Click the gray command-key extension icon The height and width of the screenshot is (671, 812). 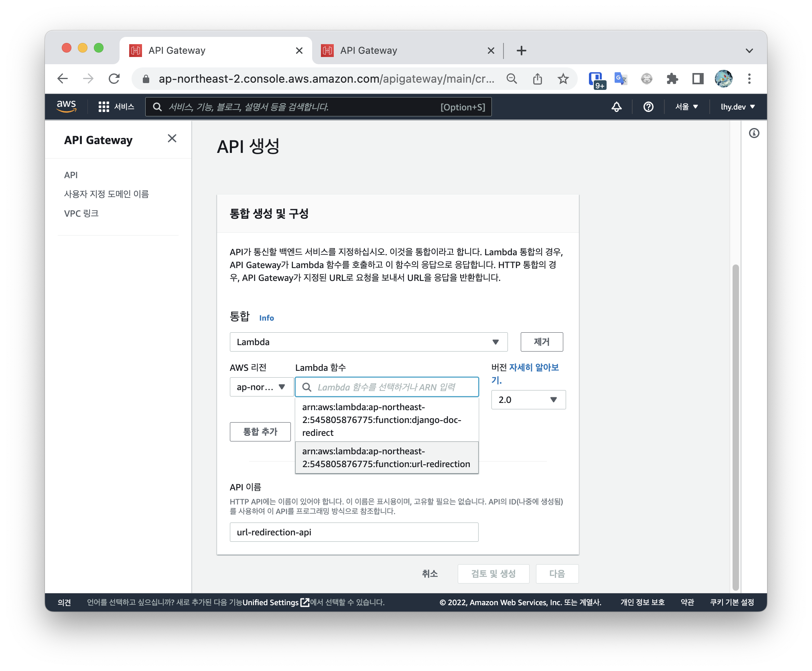point(647,79)
